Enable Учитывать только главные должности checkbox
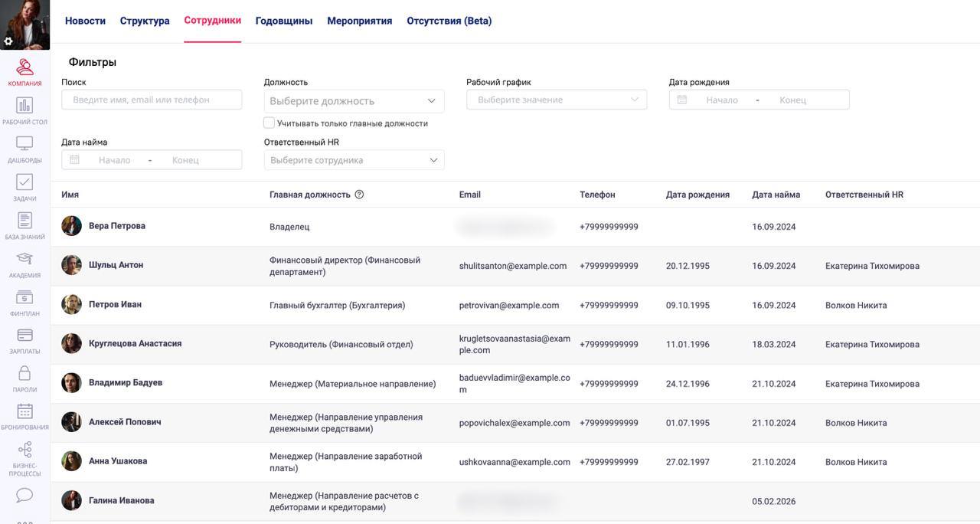The width and height of the screenshot is (980, 524). 269,123
